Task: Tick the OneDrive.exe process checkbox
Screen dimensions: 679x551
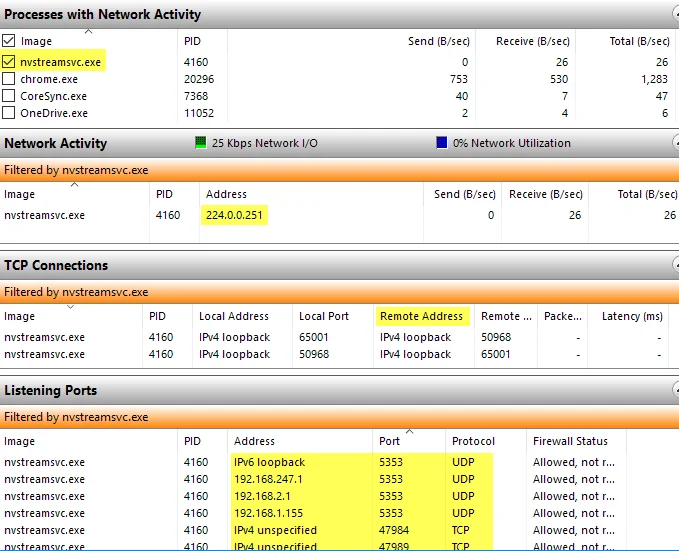Action: 9,113
